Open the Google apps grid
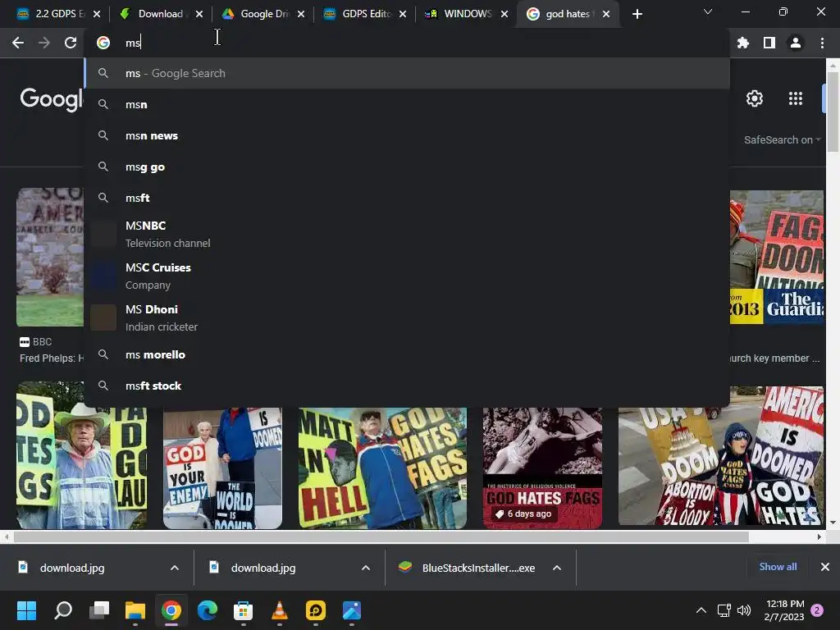Image resolution: width=840 pixels, height=630 pixels. [796, 98]
